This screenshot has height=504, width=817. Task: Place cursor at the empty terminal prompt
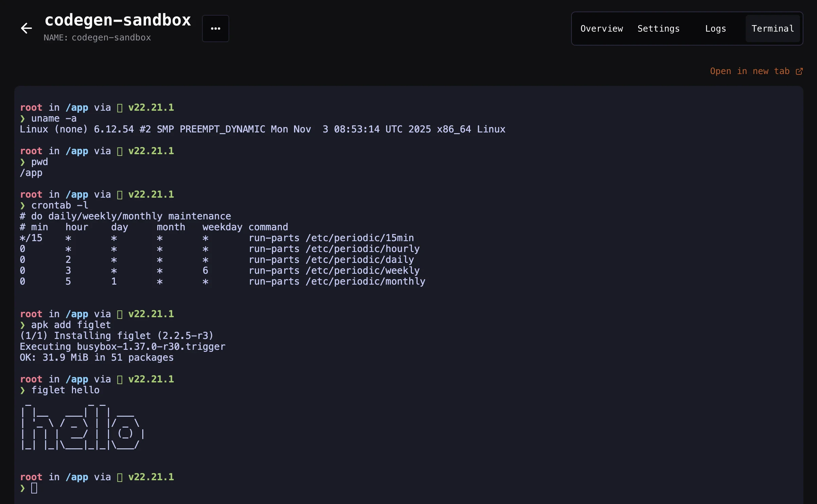34,488
